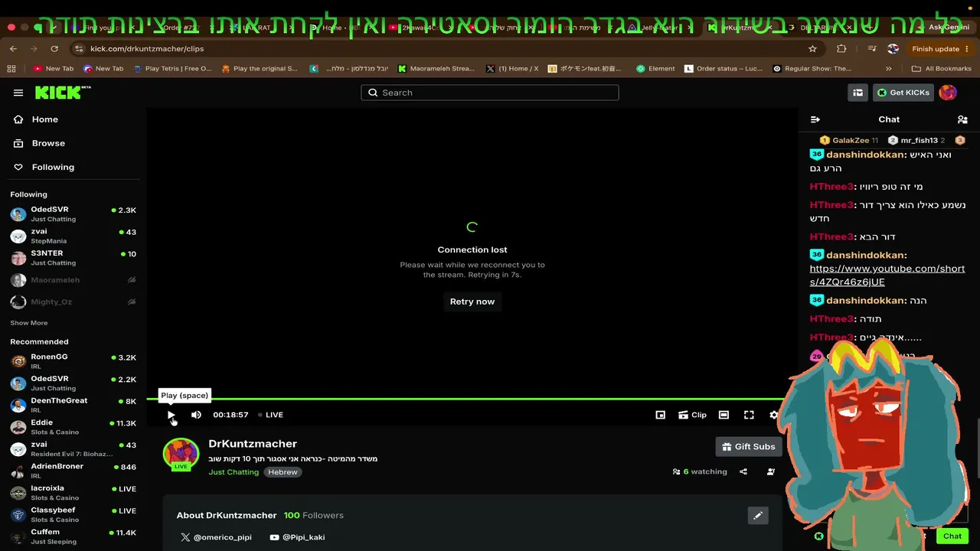Collapse the chat panel with the arrow icon
The width and height of the screenshot is (980, 551).
[x=815, y=119]
